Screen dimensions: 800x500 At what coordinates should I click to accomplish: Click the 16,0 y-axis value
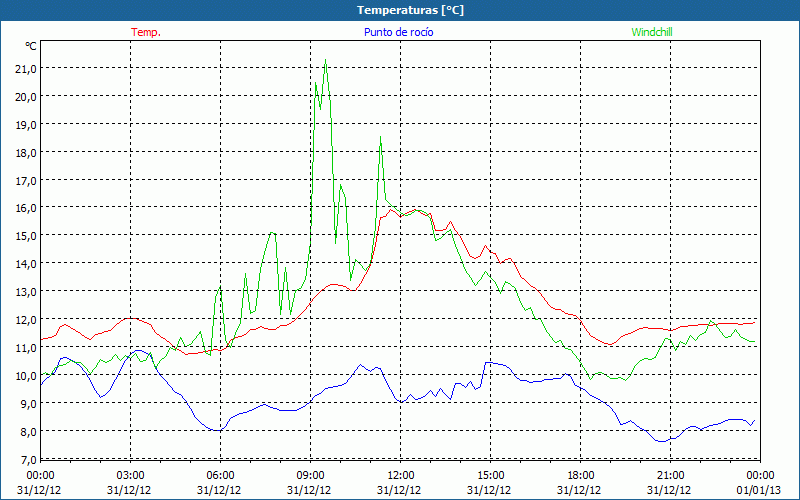(x=26, y=208)
